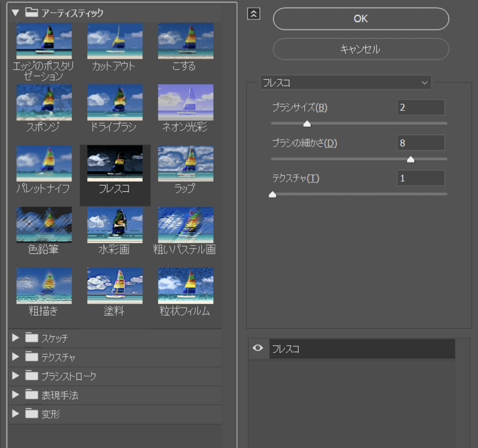Select the 色鉛筆 filter thumbnail
The height and width of the screenshot is (448, 478).
(x=44, y=225)
